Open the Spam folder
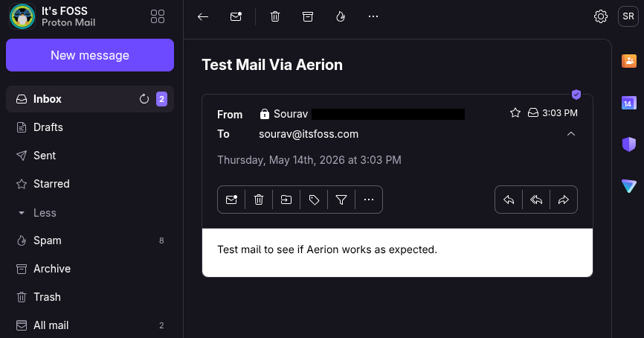The height and width of the screenshot is (338, 644). click(90, 240)
